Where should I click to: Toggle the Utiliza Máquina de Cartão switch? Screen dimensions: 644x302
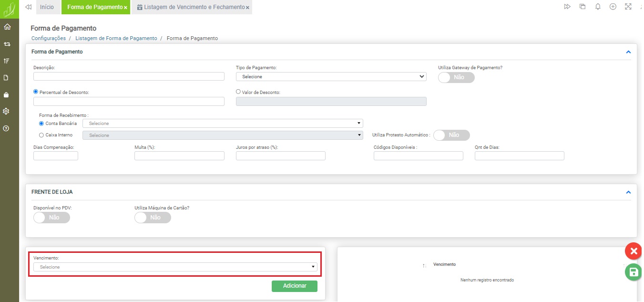153,218
